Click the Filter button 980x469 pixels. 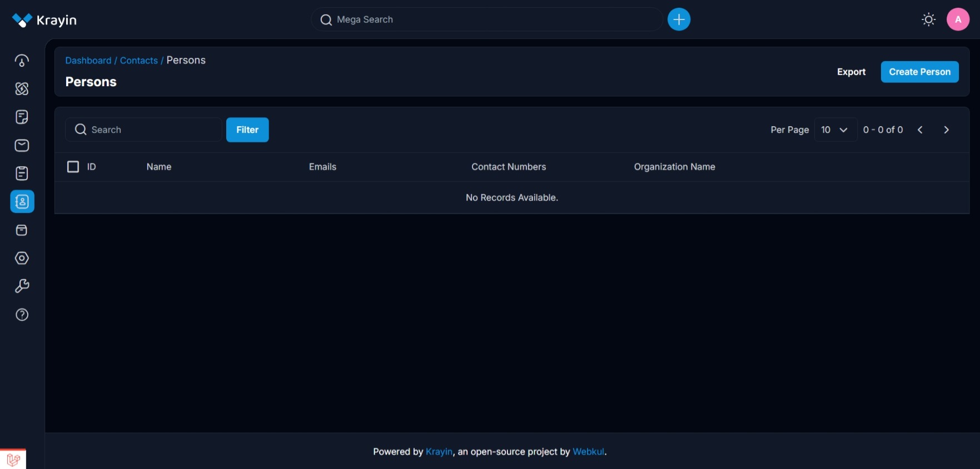coord(247,129)
